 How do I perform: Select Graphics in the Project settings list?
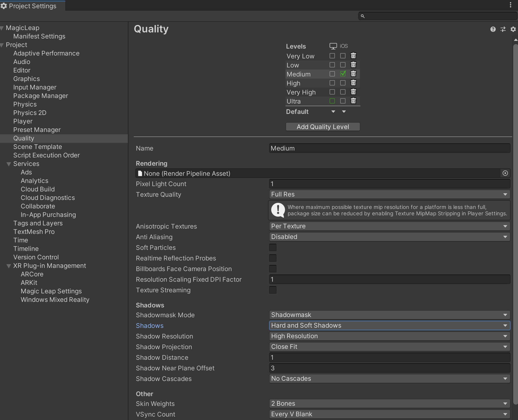27,78
